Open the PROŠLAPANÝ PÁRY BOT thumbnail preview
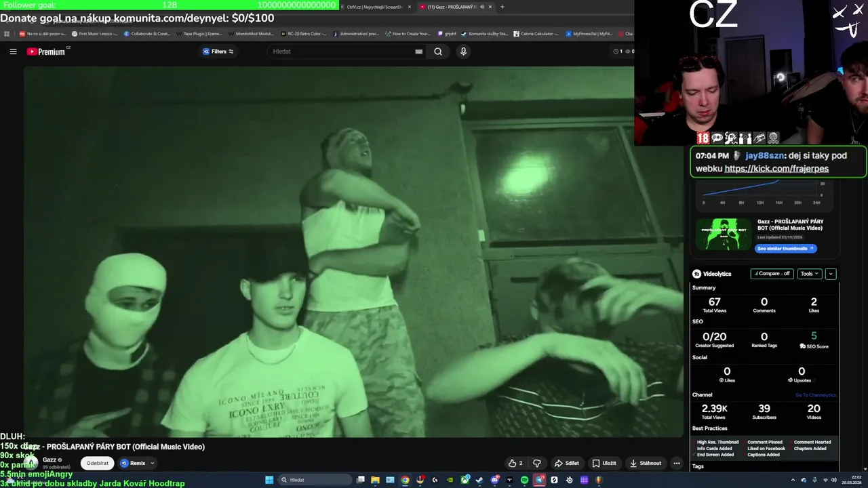 click(x=724, y=235)
